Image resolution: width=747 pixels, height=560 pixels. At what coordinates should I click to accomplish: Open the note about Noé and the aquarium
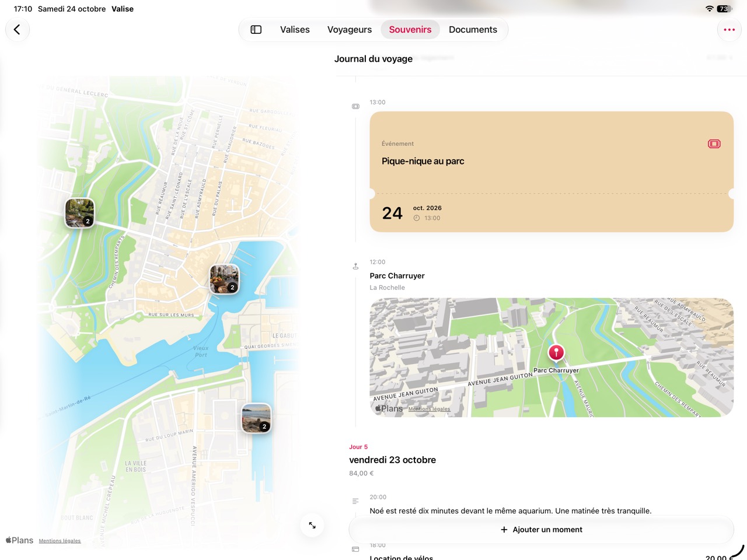510,511
